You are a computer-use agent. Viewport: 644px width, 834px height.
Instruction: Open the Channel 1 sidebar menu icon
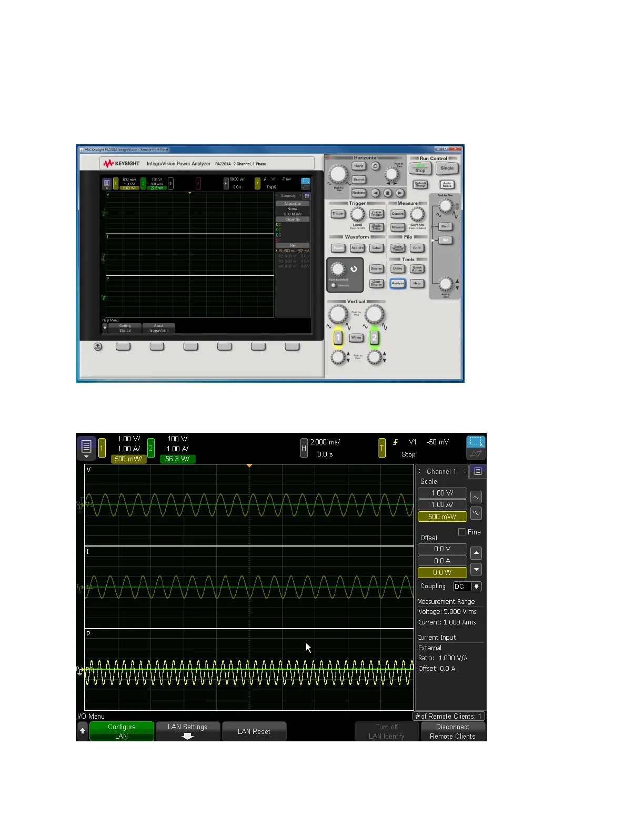tap(478, 471)
